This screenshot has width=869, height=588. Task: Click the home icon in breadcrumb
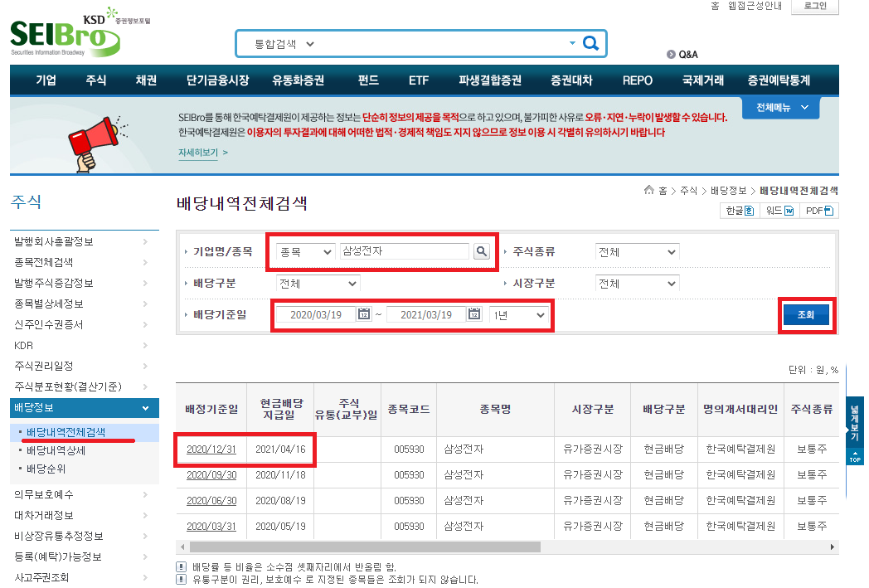649,190
